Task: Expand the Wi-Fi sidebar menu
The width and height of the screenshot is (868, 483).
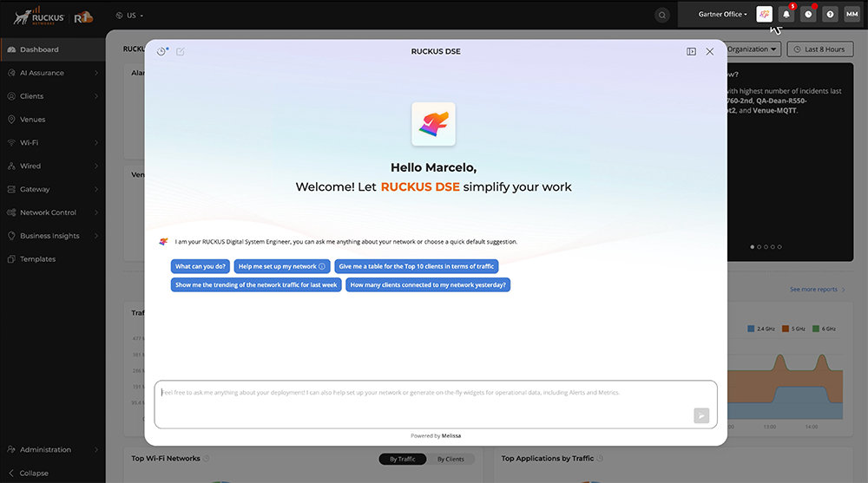Action: 53,142
